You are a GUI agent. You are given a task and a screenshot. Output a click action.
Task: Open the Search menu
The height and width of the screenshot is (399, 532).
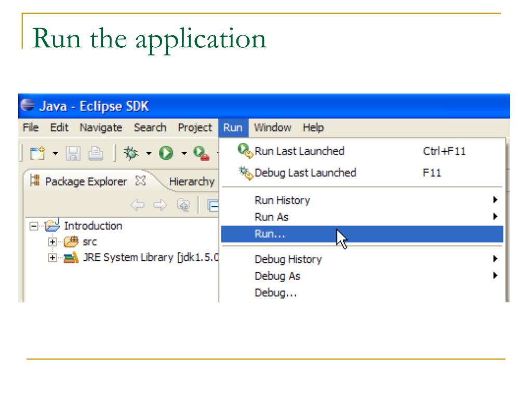tap(150, 128)
